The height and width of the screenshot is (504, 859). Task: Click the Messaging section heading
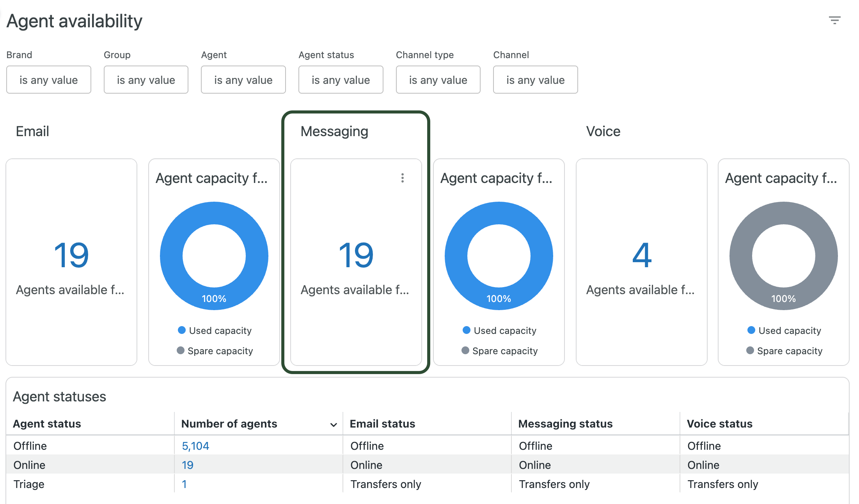(334, 131)
